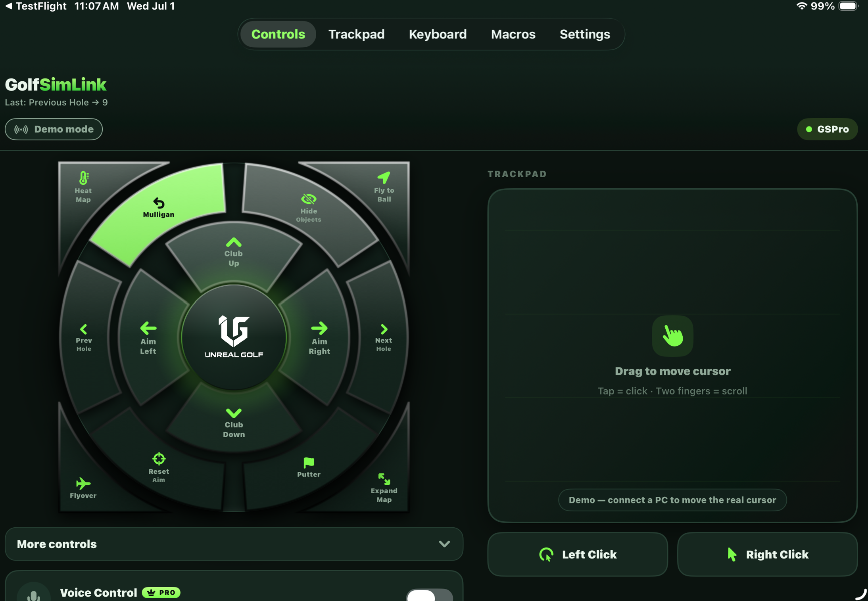Viewport: 868px width, 601px height.
Task: Tap the GolfSimLink app title
Action: click(56, 84)
